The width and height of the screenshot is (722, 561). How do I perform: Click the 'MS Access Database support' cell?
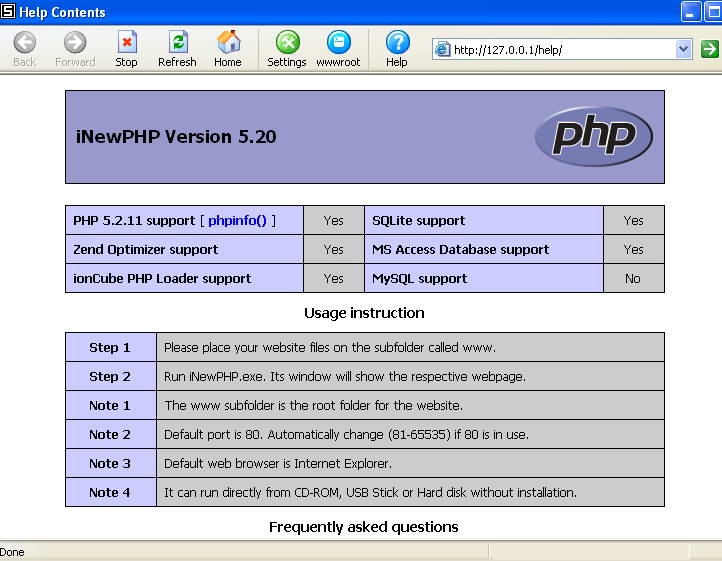[x=483, y=249]
